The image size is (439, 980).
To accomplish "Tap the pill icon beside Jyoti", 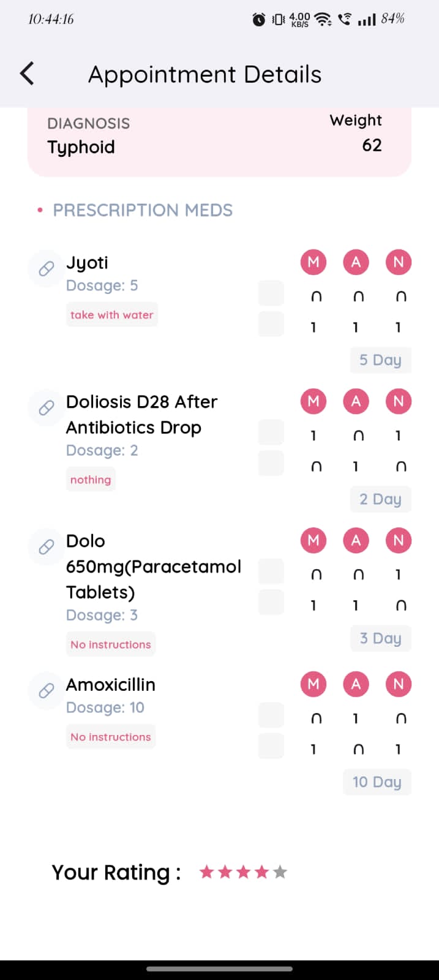I will 46,269.
